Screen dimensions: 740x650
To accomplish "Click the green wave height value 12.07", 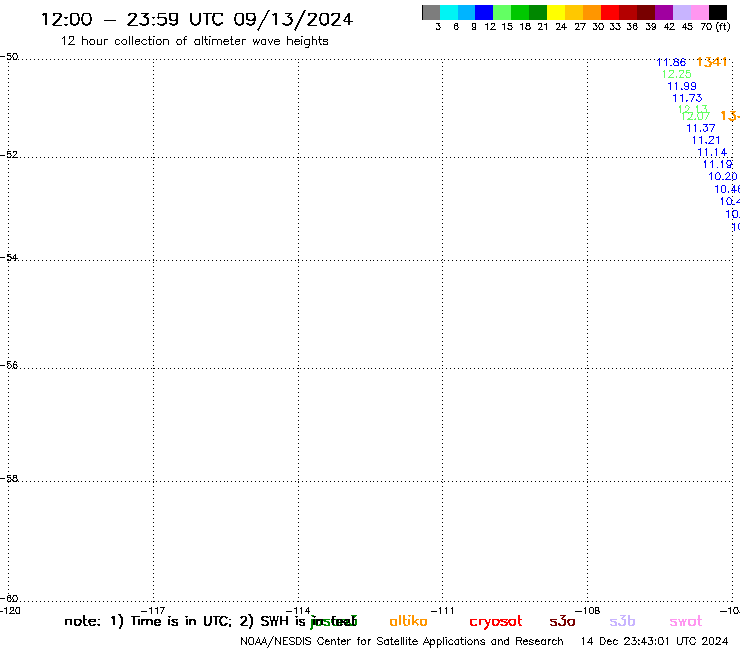I will (x=696, y=116).
